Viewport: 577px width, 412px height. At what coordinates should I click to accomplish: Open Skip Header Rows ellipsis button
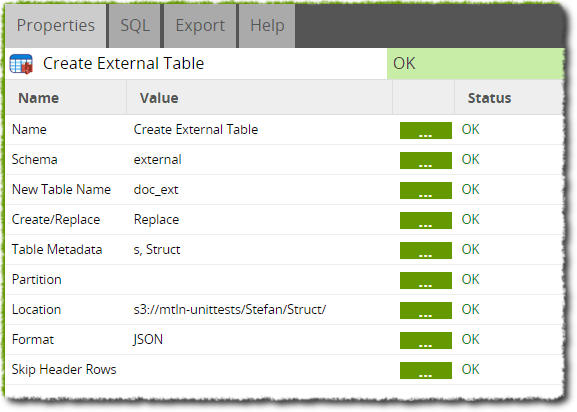pos(426,370)
